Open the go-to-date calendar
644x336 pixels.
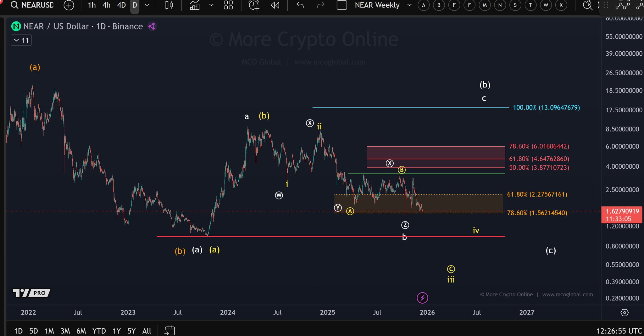pyautogui.click(x=170, y=331)
